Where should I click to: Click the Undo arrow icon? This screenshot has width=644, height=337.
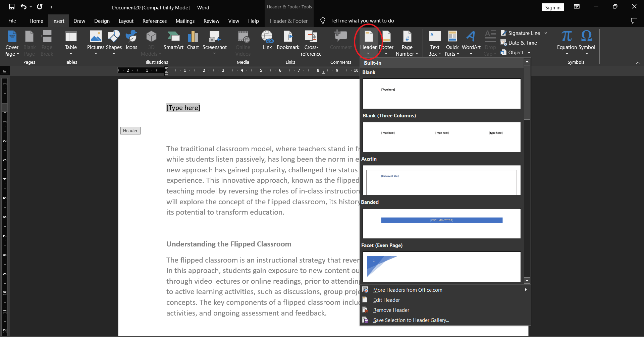(x=23, y=7)
